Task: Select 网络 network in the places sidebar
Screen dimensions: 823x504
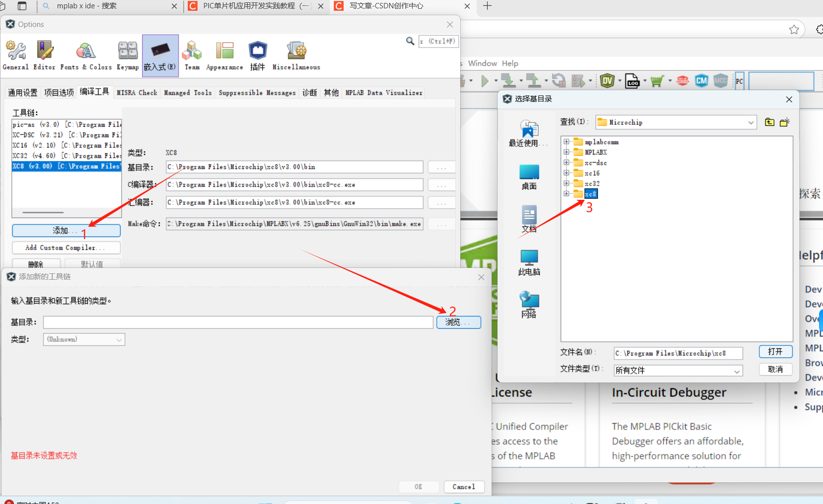Action: coord(529,305)
